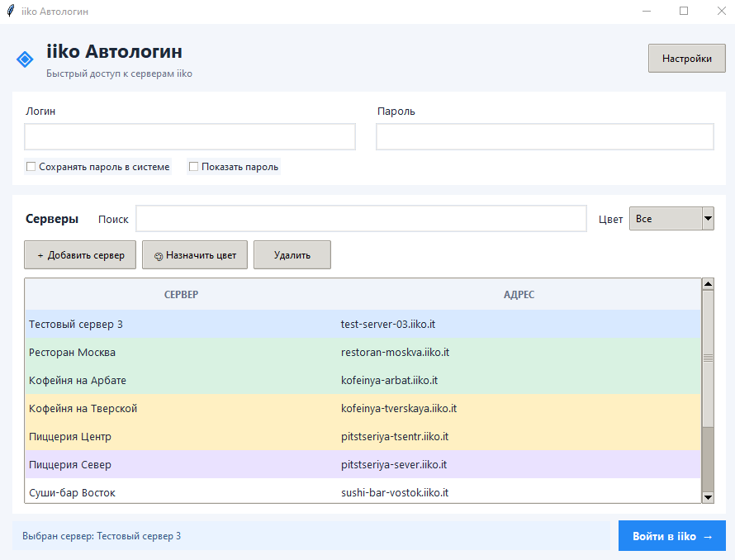The height and width of the screenshot is (560, 735).
Task: Click Войти в iiko login button
Action: pyautogui.click(x=671, y=535)
